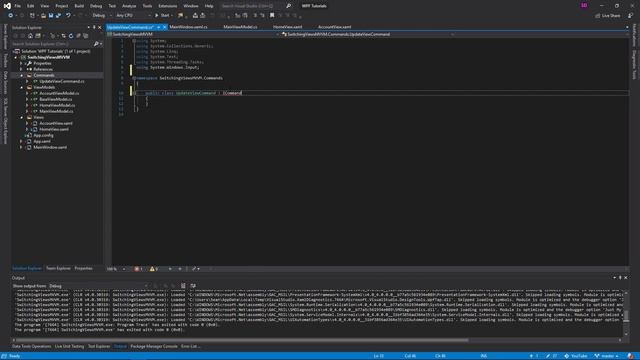Click the Open File toolbar icon
640x360 pixels.
(43, 16)
